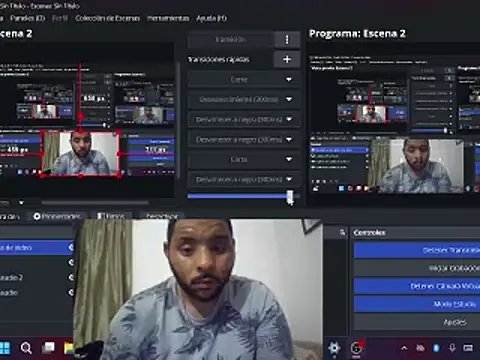480x360 pixels.
Task: Add a quick transition with plus icon
Action: tap(287, 59)
